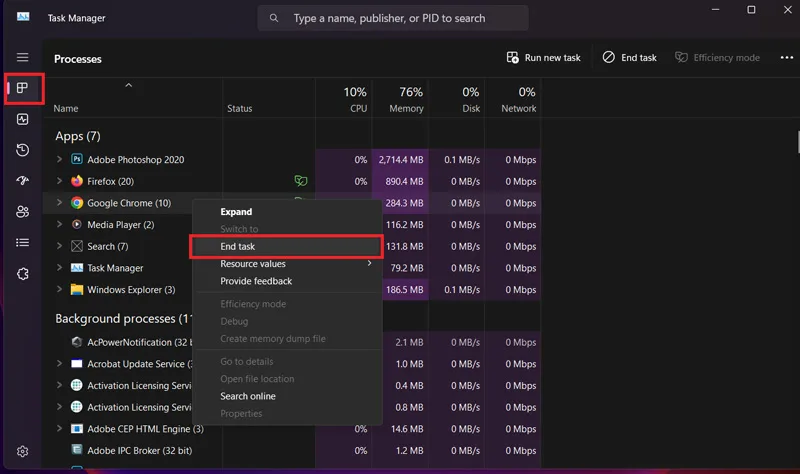Choose Search online in context menu
The height and width of the screenshot is (474, 800).
pyautogui.click(x=287, y=396)
